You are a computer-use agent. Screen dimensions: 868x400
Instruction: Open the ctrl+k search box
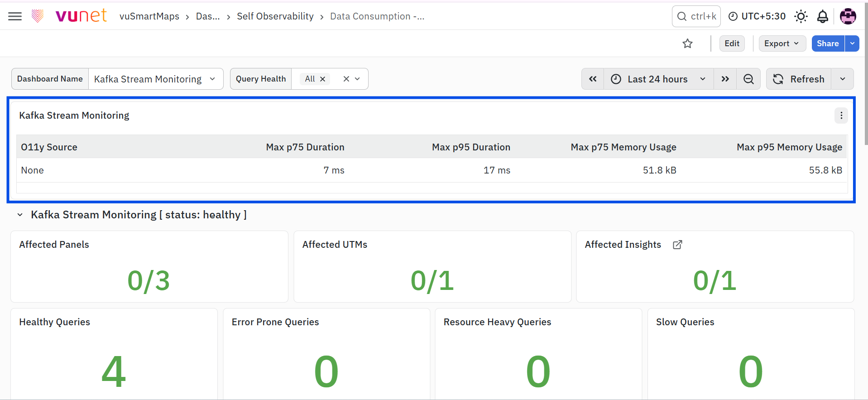pos(696,16)
